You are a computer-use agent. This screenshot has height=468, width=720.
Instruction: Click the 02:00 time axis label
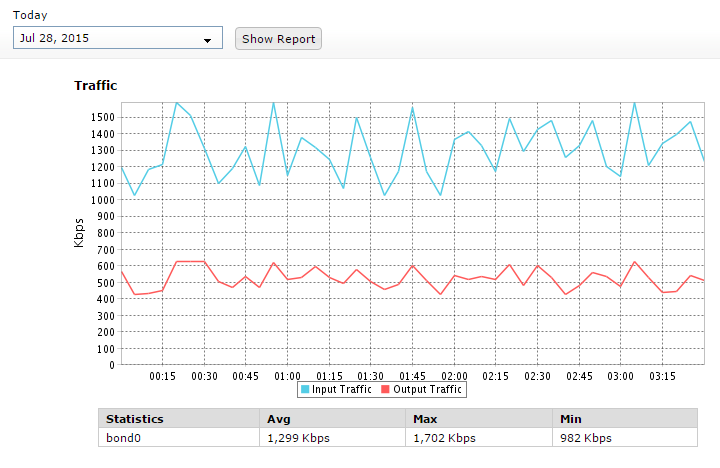(454, 376)
